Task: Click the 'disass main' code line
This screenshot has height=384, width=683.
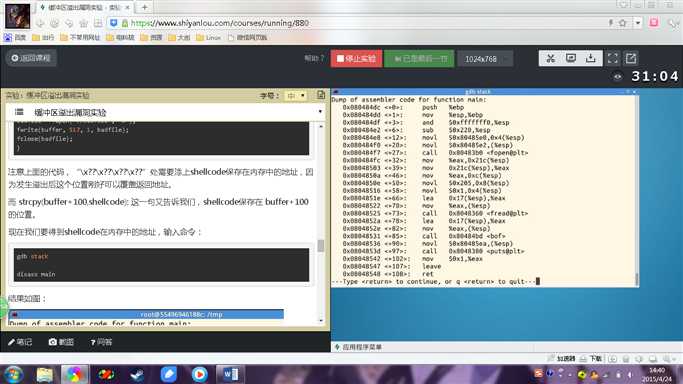Action: 36,274
